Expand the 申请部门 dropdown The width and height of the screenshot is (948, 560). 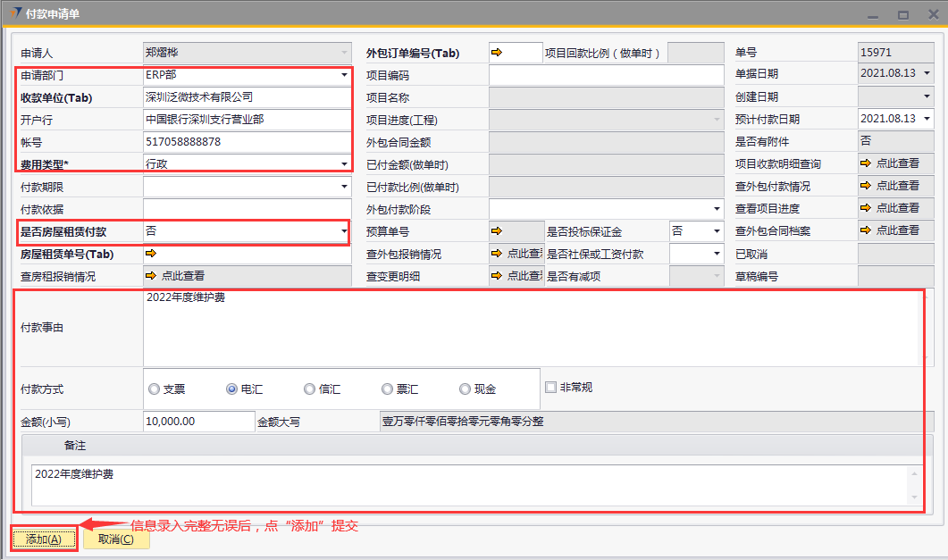pos(344,75)
